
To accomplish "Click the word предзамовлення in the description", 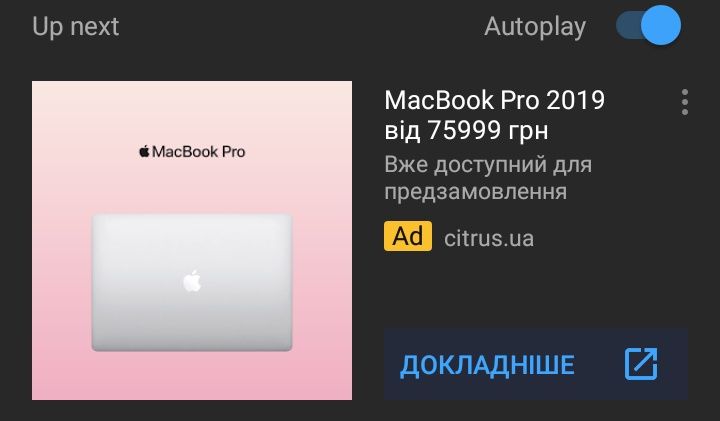I will 476,191.
